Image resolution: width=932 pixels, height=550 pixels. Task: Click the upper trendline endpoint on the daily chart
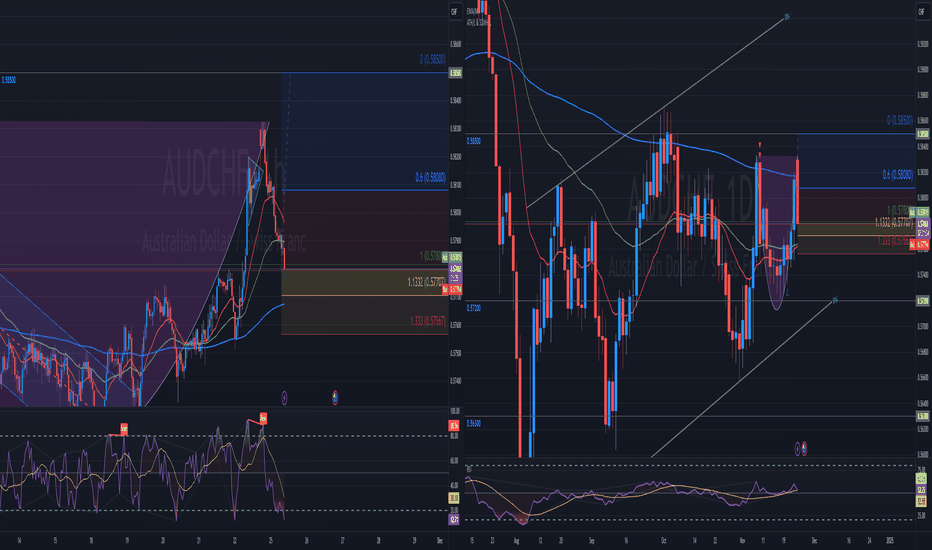click(787, 17)
